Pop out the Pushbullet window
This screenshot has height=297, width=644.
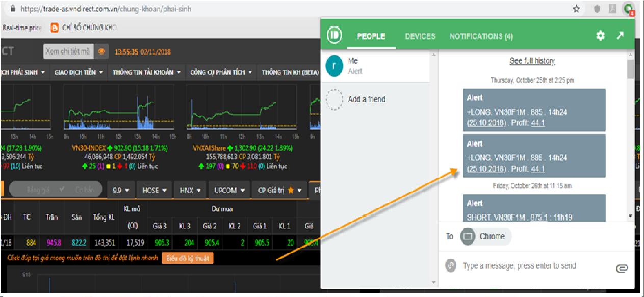coord(620,36)
